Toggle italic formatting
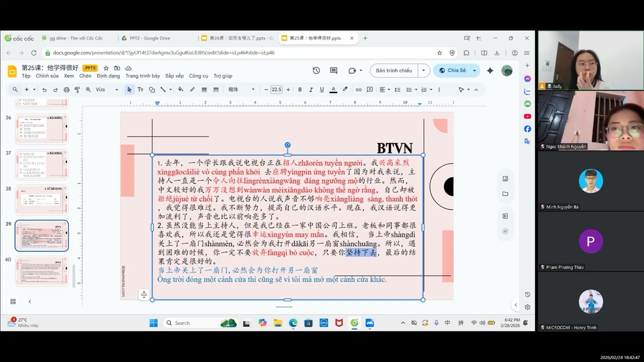The height and width of the screenshot is (362, 644). (311, 89)
